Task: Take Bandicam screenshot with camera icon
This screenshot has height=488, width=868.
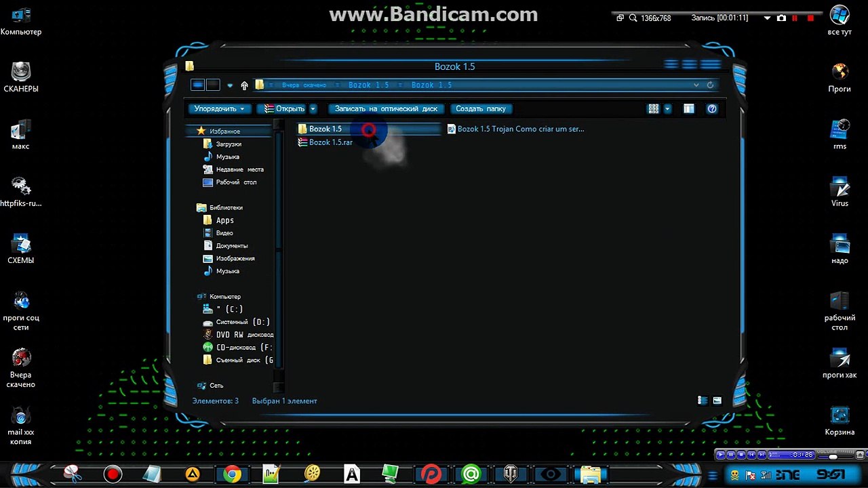Action: pyautogui.click(x=781, y=18)
